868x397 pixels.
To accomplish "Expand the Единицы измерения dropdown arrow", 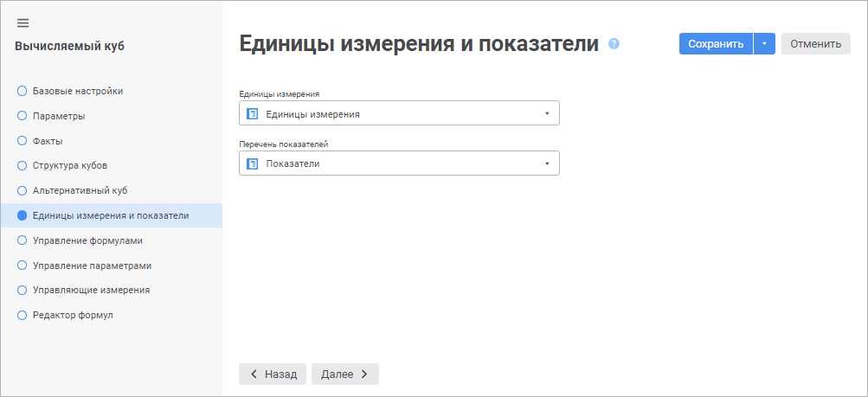I will (547, 113).
